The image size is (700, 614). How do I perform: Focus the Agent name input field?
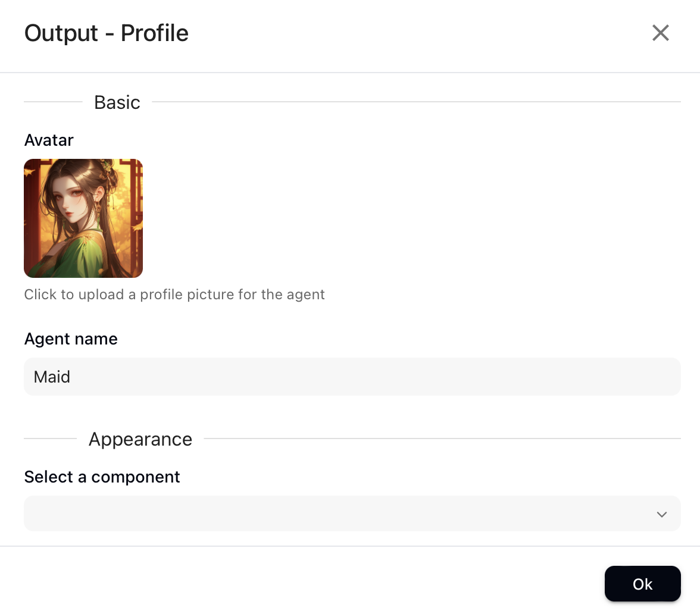point(352,377)
